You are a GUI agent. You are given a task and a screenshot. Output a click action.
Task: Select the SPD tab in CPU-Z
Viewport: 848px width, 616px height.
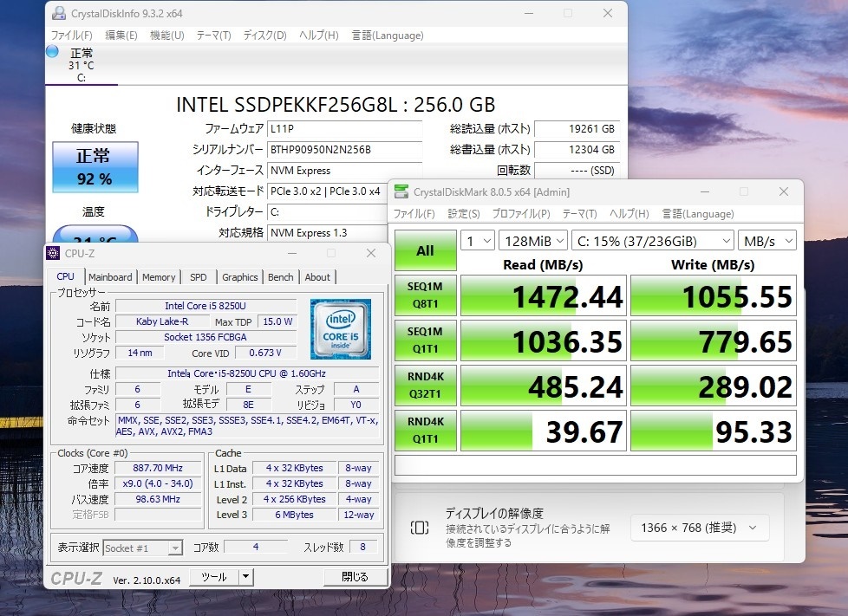[198, 276]
